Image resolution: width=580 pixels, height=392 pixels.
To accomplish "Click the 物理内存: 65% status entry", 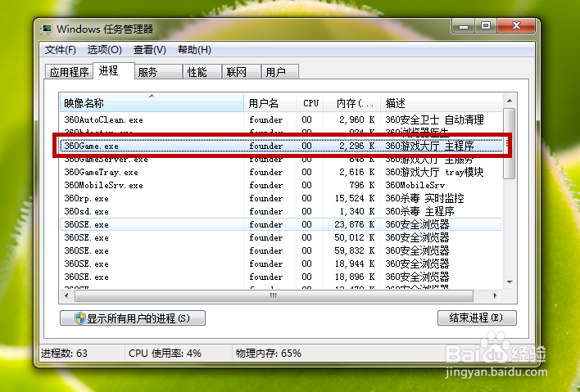I will [269, 354].
